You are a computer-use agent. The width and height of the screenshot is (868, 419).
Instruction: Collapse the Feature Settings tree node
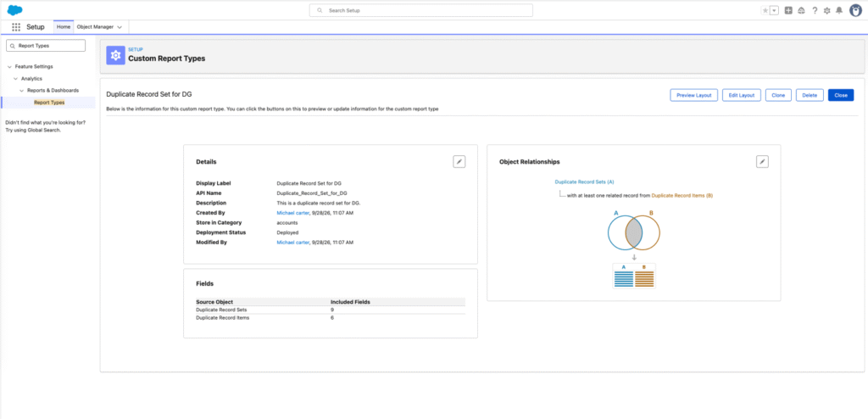(x=9, y=66)
